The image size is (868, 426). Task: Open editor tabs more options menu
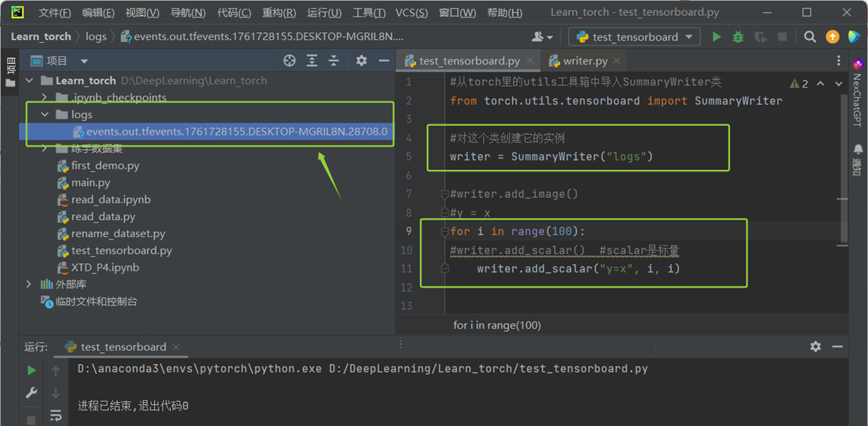838,61
